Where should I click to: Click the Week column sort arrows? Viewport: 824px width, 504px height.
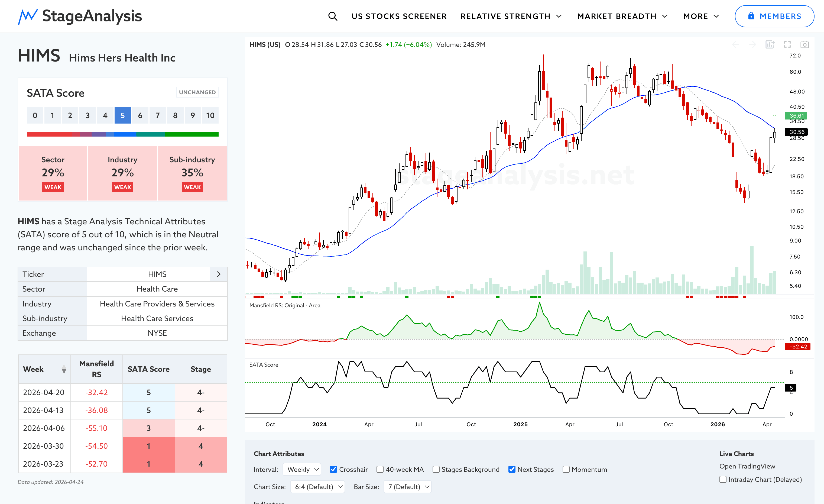pos(64,369)
